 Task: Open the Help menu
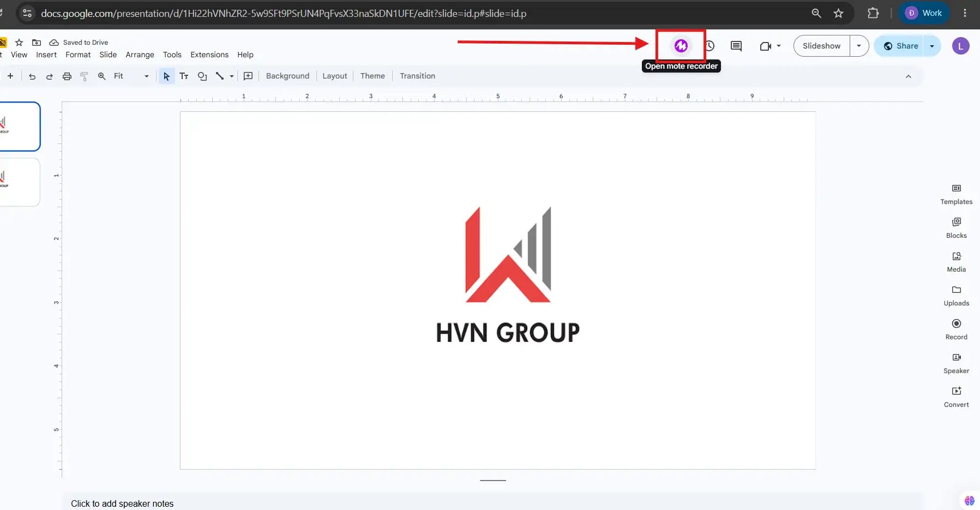tap(245, 55)
